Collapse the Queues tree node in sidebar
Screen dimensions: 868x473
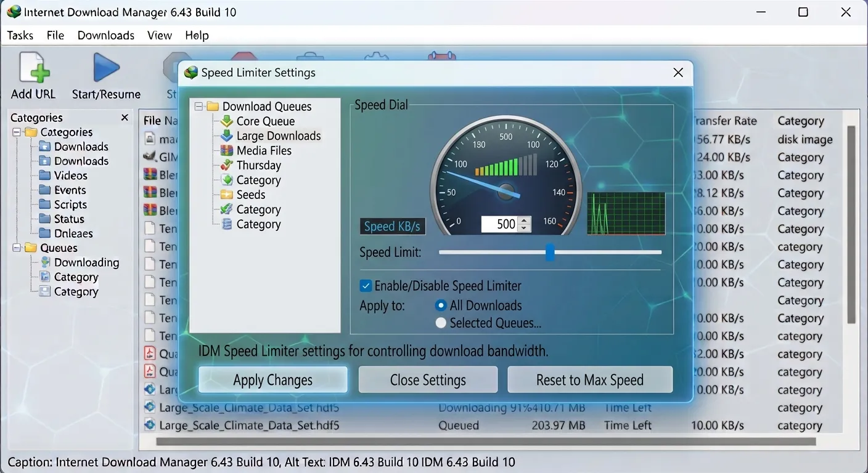[x=16, y=248]
